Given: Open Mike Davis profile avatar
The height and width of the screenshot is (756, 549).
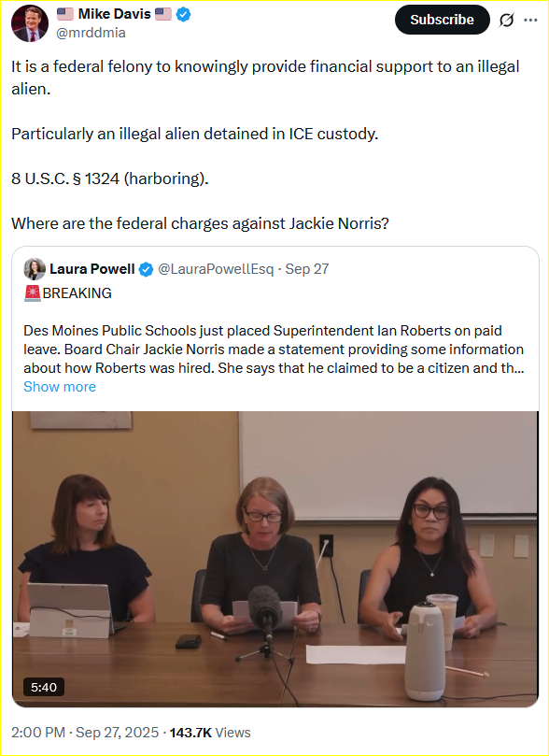Looking at the screenshot, I should tap(30, 23).
